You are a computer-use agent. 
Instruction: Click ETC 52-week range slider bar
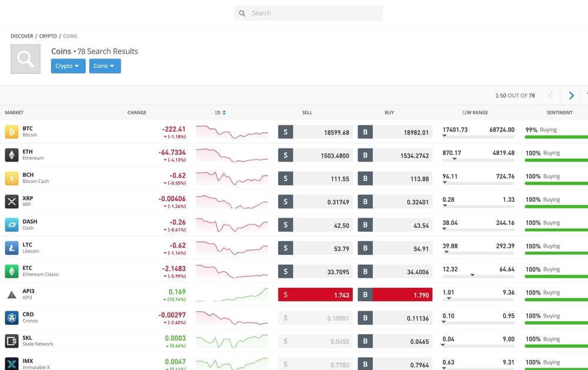pyautogui.click(x=478, y=276)
